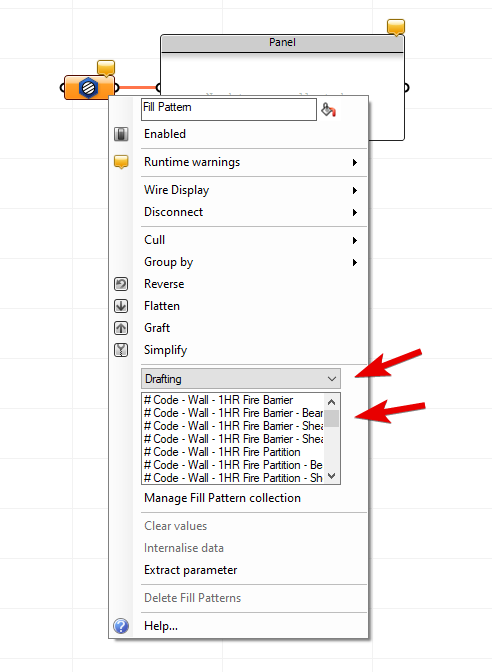Click the Flatten down-arrow icon

click(x=121, y=306)
